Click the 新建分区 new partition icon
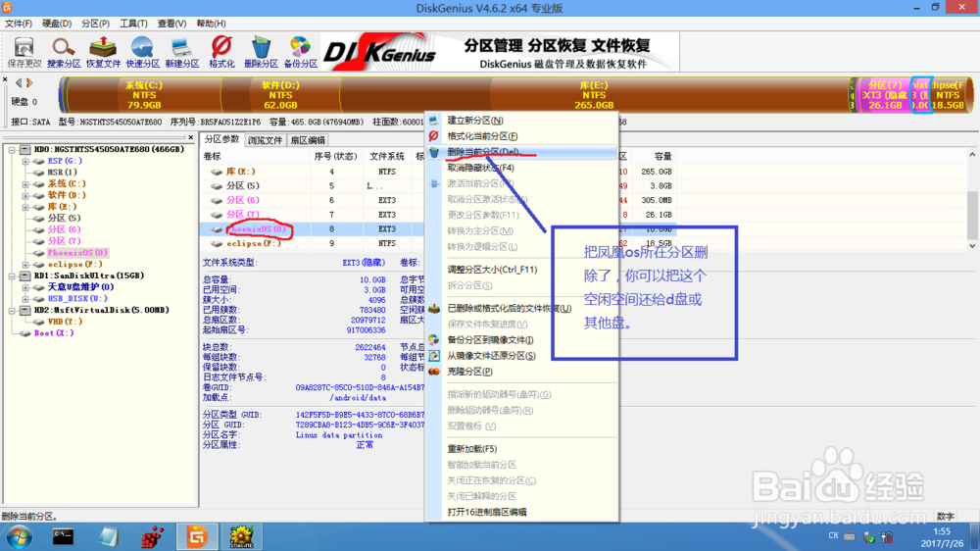The width and height of the screenshot is (980, 551). (182, 53)
